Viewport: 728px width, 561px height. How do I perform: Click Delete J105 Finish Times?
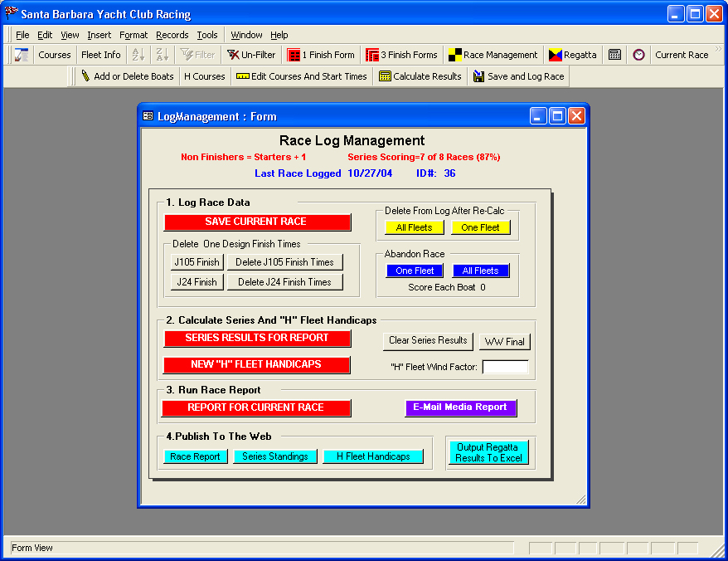(284, 262)
